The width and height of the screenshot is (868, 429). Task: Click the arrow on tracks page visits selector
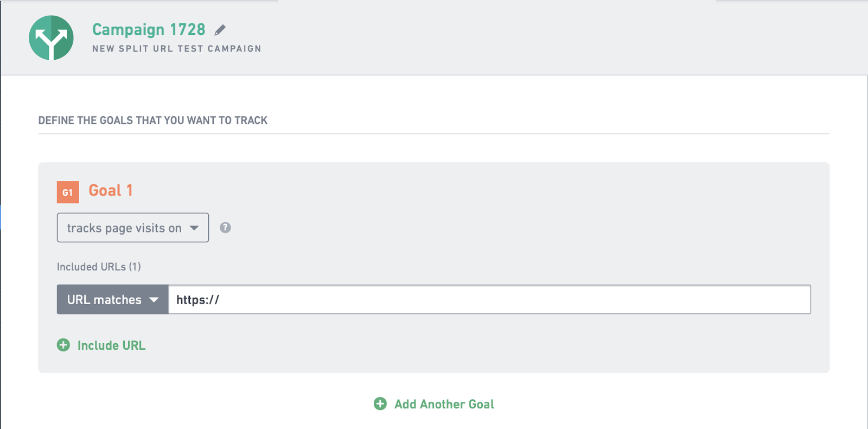point(194,228)
